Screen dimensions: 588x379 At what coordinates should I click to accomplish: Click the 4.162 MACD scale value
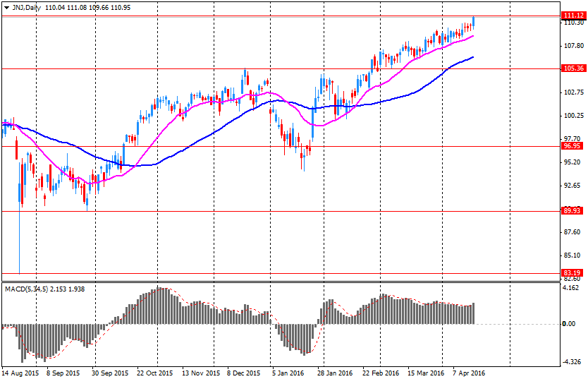(x=572, y=288)
